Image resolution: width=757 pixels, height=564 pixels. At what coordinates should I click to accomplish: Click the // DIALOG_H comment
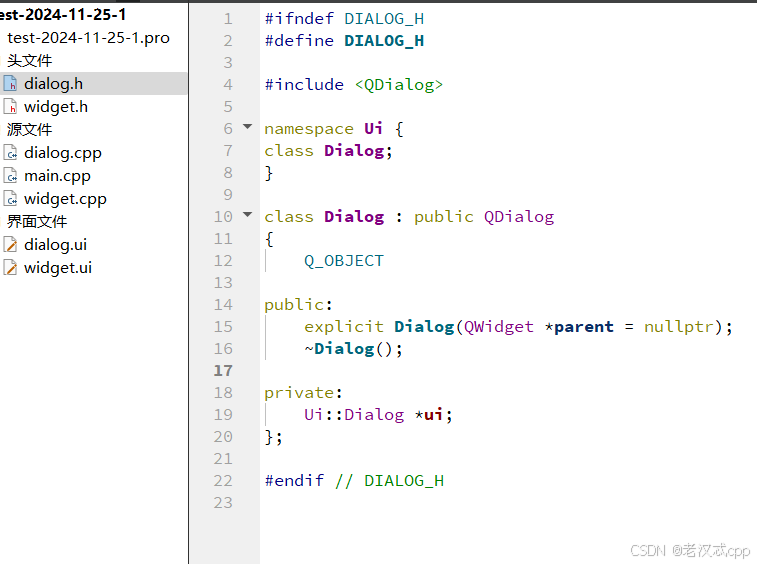389,481
